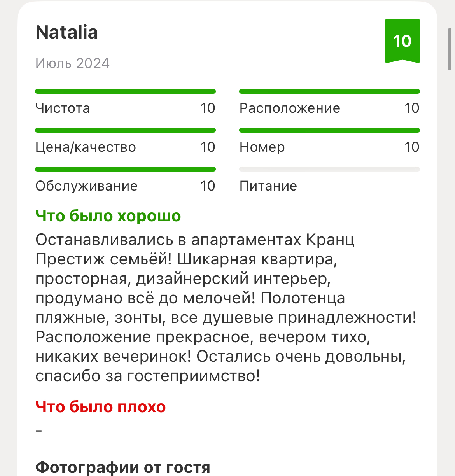Select the Цена/качество category label
The height and width of the screenshot is (476, 455).
tap(86, 147)
